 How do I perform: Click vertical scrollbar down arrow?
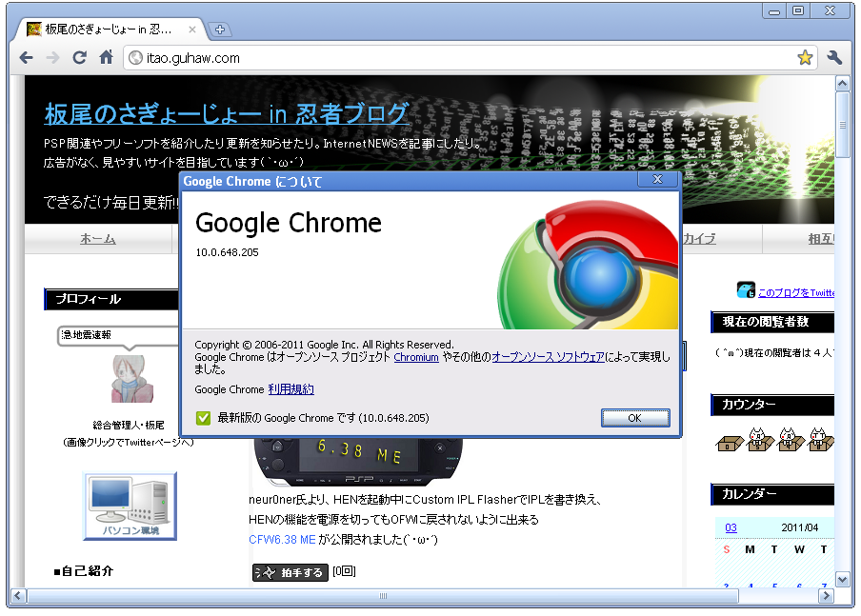point(842,579)
